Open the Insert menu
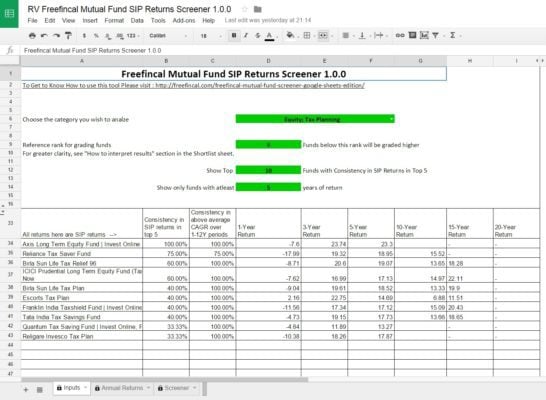This screenshot has width=546, height=400. tap(90, 21)
